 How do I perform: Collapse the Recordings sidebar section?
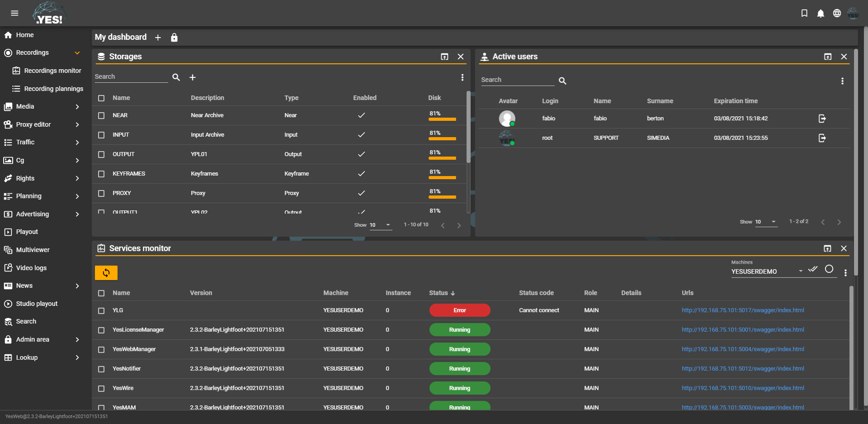[x=77, y=53]
